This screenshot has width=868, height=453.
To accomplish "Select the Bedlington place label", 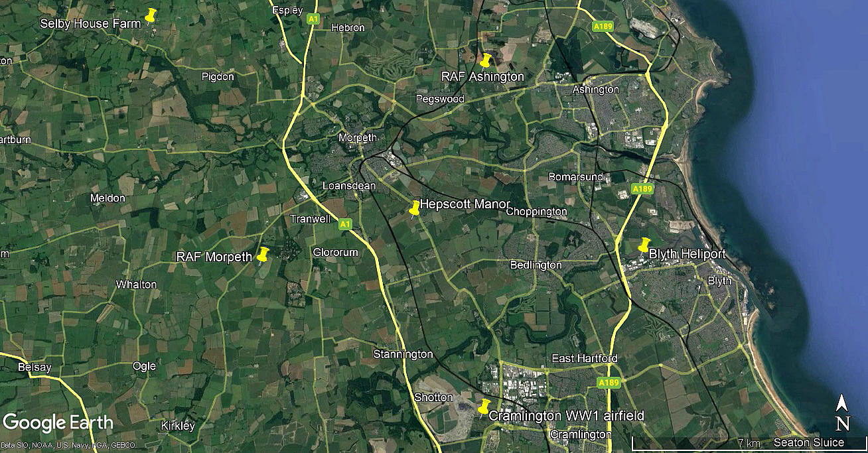I will coord(536,265).
